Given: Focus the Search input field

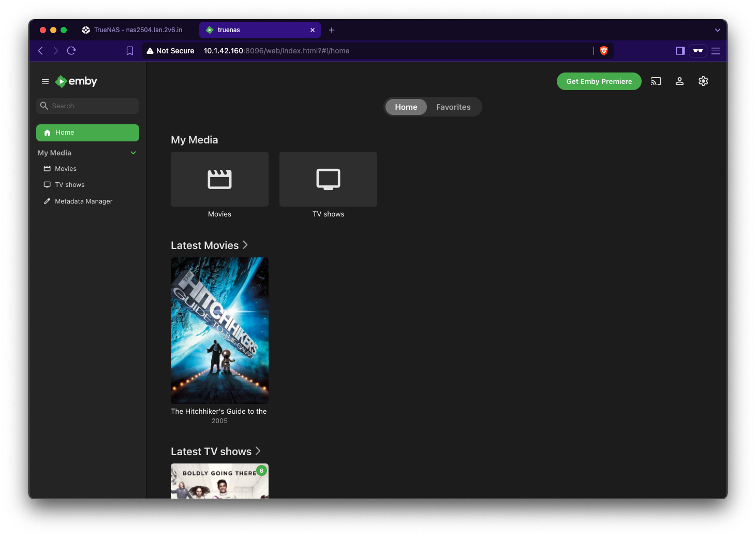Looking at the screenshot, I should pos(87,106).
